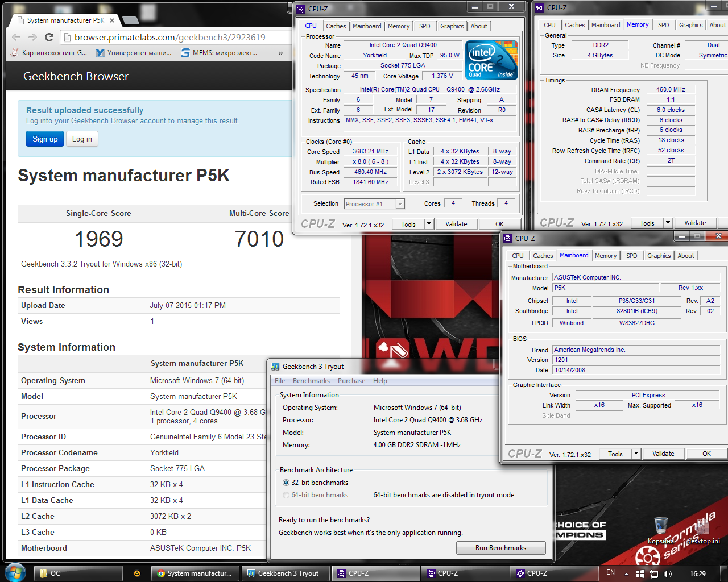
Task: Click Chrome's forward arrow
Action: [x=33, y=37]
